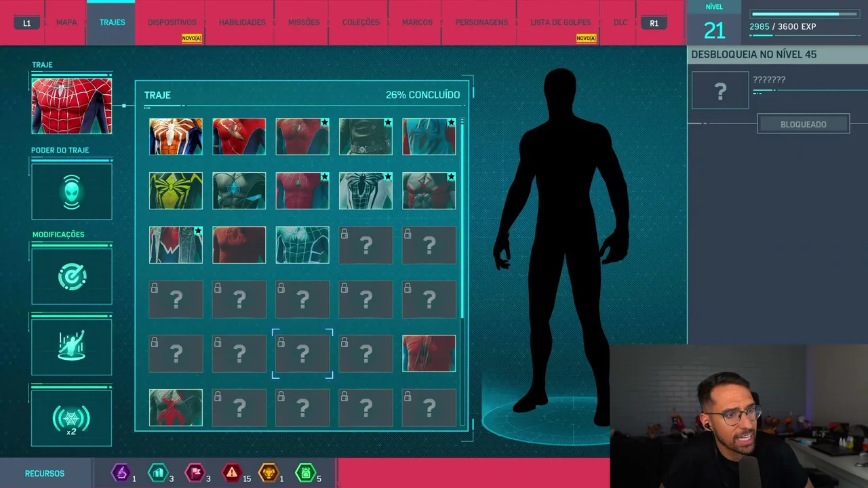Go to the MISSÕES tab

(x=304, y=22)
